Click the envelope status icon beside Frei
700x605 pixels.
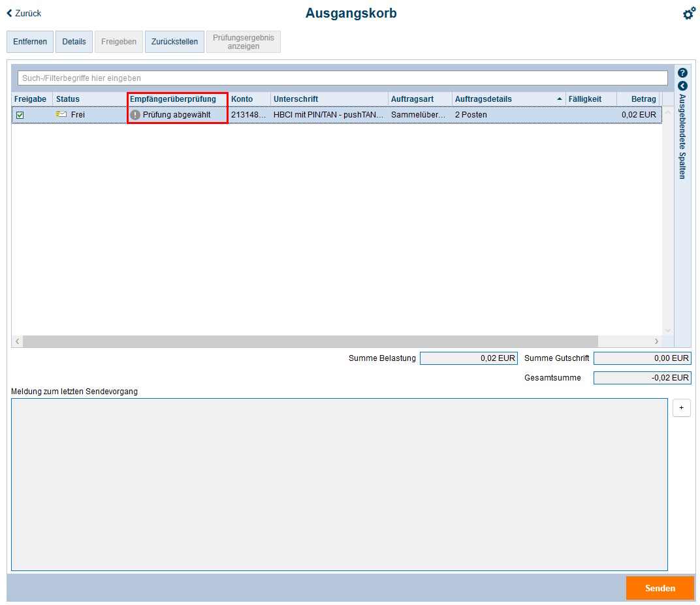61,115
